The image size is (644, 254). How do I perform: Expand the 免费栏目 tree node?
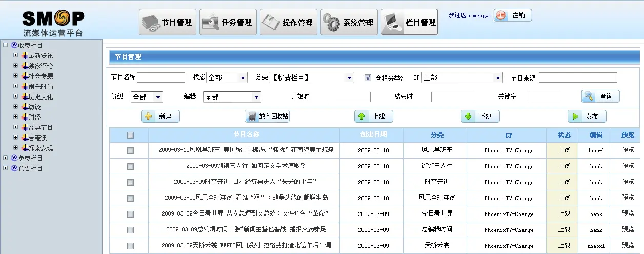coord(6,158)
